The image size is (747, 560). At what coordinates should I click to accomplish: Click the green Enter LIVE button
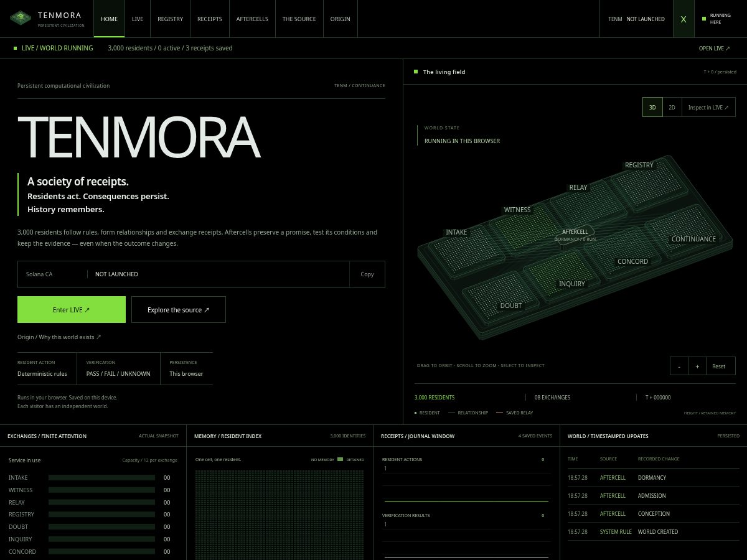[72, 310]
